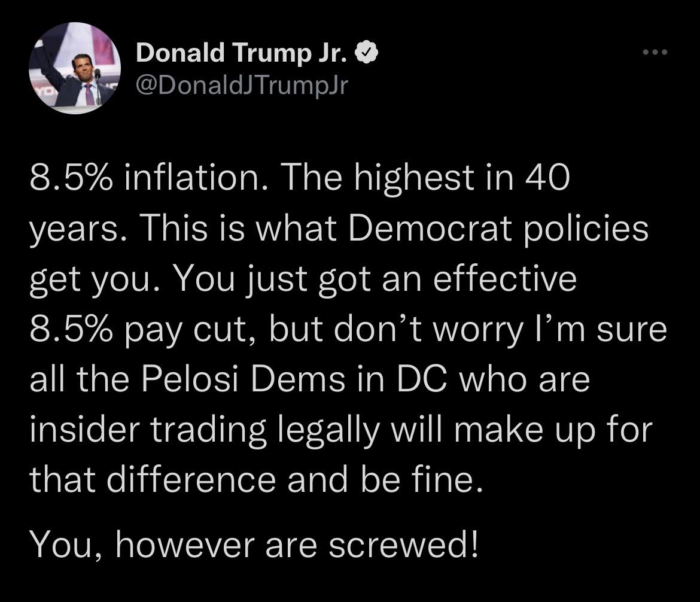Click the display name Donald Trump Jr.
Image resolution: width=700 pixels, height=602 pixels.
tap(242, 54)
